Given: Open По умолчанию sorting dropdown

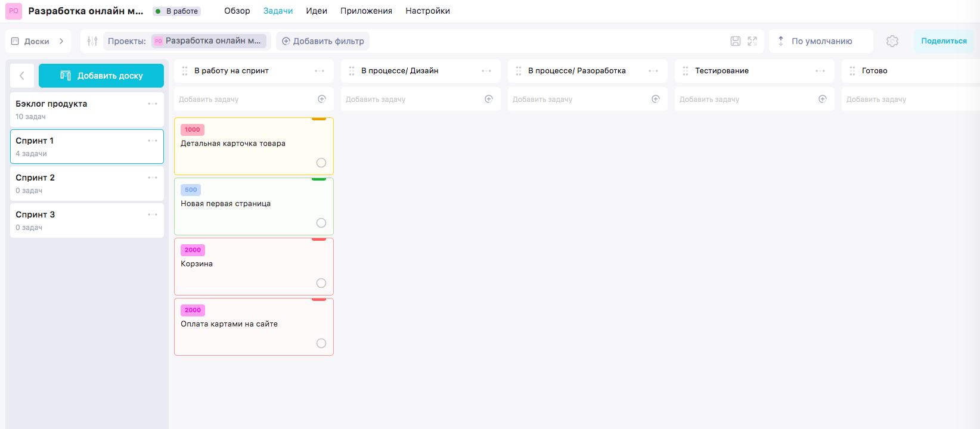Looking at the screenshot, I should [821, 41].
